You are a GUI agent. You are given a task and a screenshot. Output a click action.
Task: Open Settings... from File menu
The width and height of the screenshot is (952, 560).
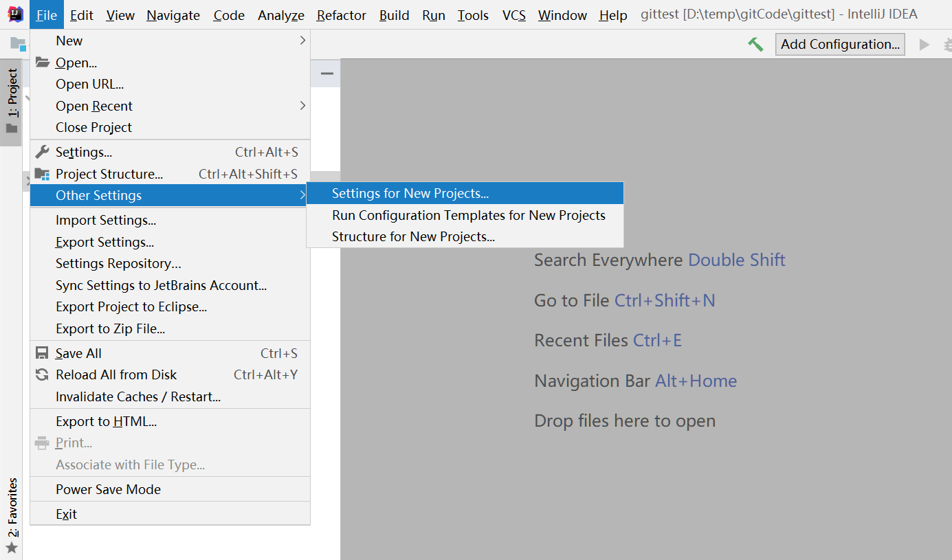click(x=170, y=152)
